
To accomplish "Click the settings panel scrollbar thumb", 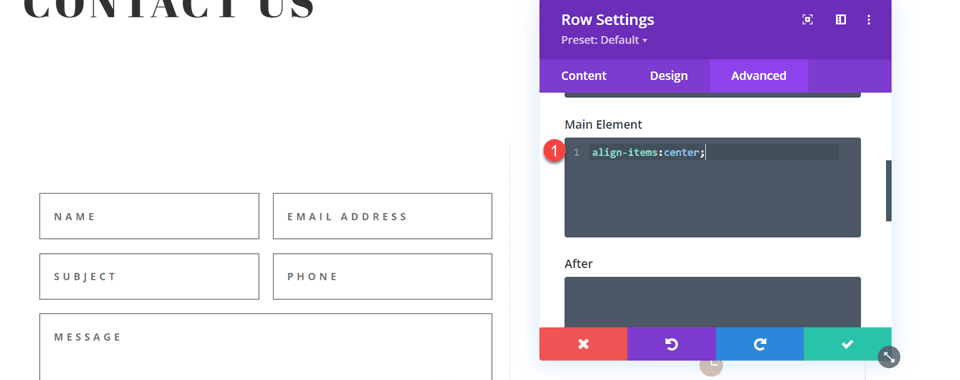I will tap(888, 191).
